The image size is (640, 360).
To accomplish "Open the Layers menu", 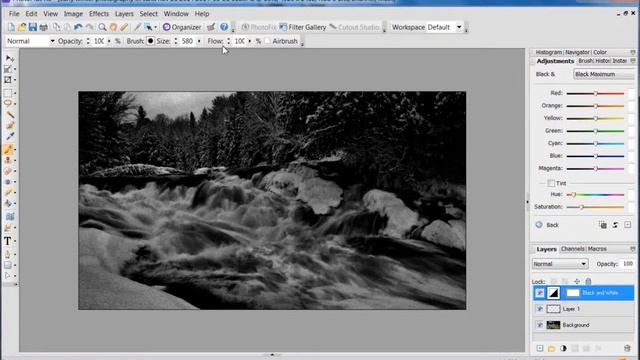I will tap(124, 14).
